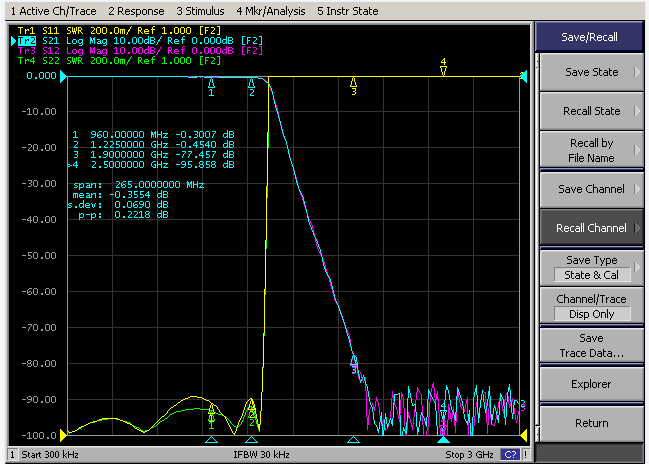Click cyan marker 2 on top trace
This screenshot has width=649, height=464.
(x=251, y=87)
